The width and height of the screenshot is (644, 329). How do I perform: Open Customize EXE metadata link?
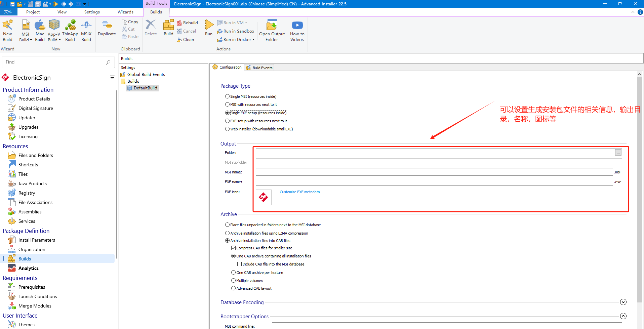point(300,192)
